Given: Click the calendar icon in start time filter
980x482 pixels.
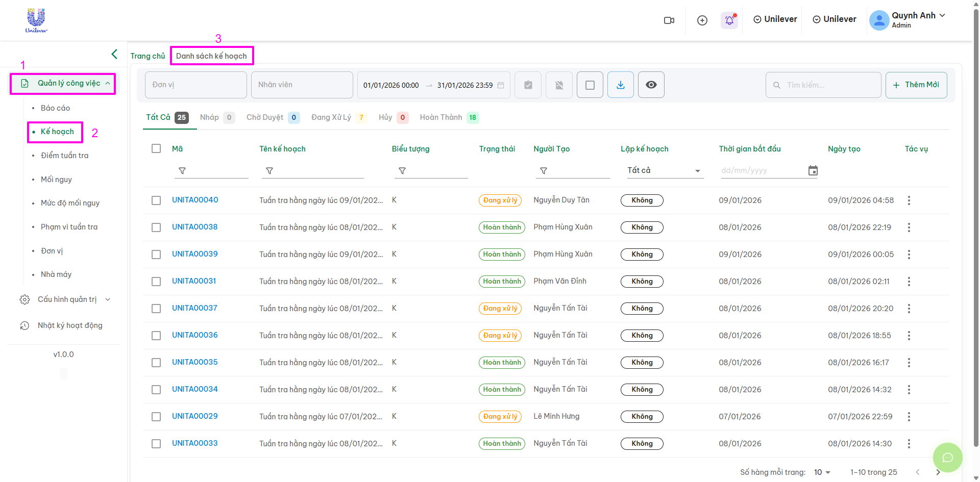Looking at the screenshot, I should pyautogui.click(x=813, y=170).
